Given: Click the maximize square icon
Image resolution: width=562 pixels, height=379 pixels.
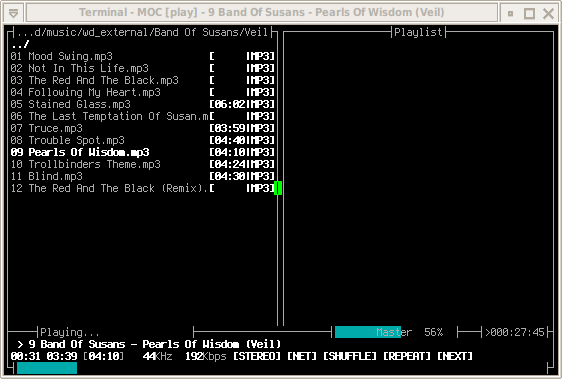Looking at the screenshot, I should click(529, 14).
